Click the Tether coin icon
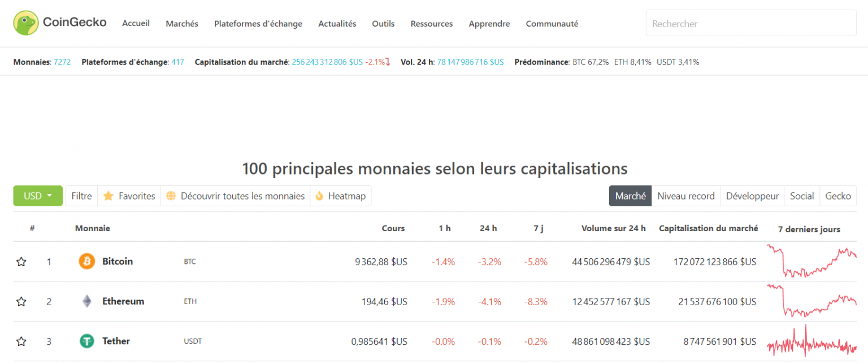The width and height of the screenshot is (868, 364). (x=86, y=341)
